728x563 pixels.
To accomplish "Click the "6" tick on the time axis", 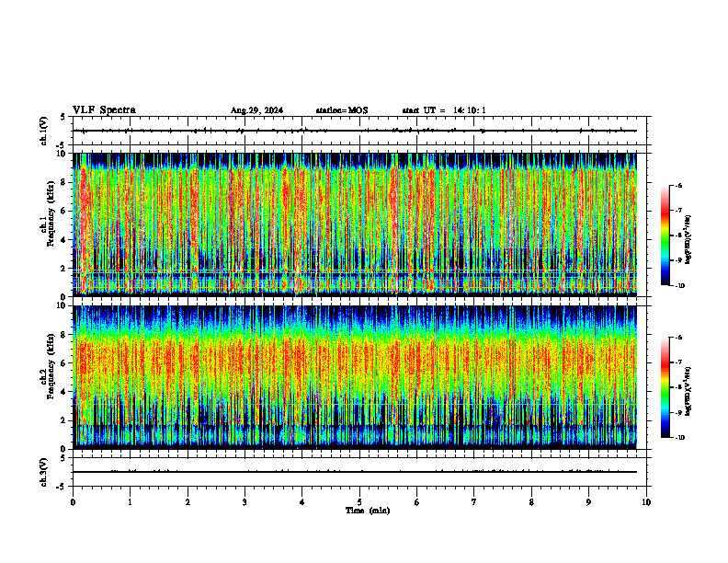I will point(417,502).
